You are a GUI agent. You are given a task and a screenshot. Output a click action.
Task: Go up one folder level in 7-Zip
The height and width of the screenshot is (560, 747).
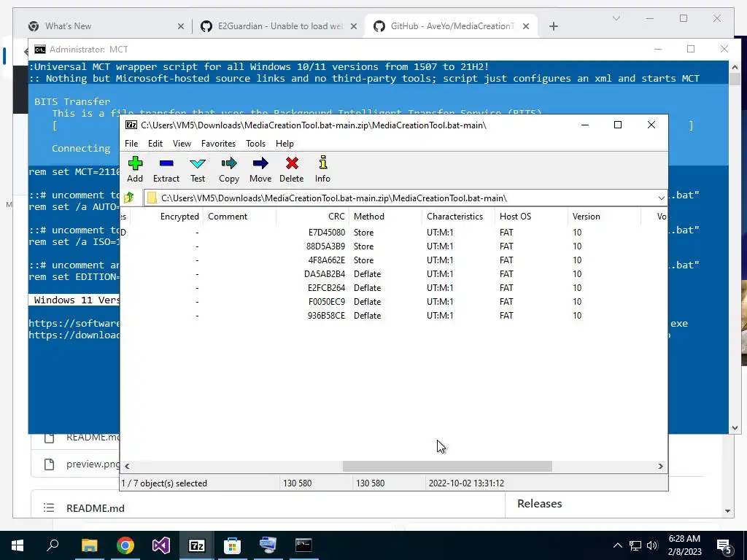tap(128, 198)
